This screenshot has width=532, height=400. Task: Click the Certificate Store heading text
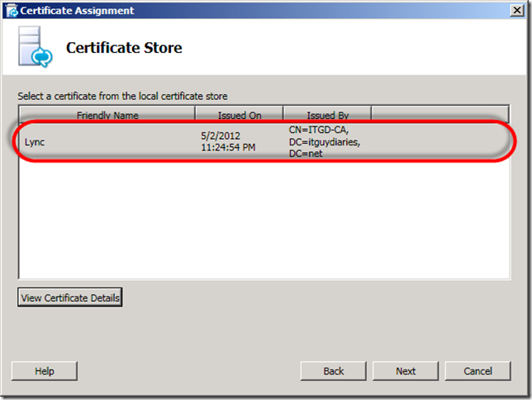[124, 48]
